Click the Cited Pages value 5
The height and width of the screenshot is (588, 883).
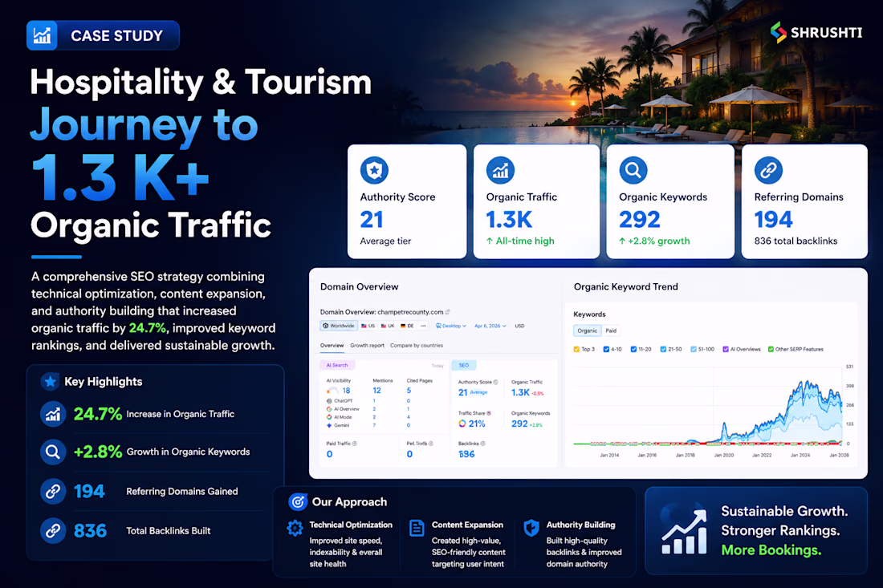tap(409, 391)
